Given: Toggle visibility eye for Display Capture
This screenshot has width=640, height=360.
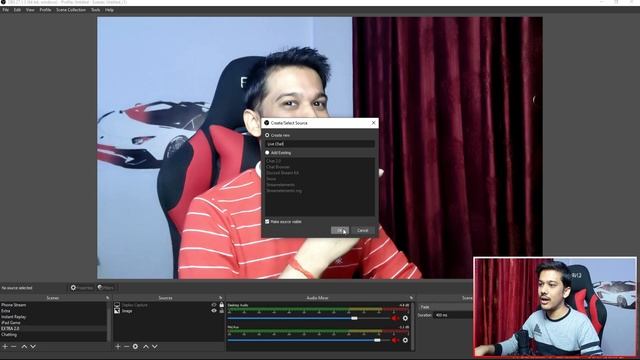Looking at the screenshot, I should [214, 305].
